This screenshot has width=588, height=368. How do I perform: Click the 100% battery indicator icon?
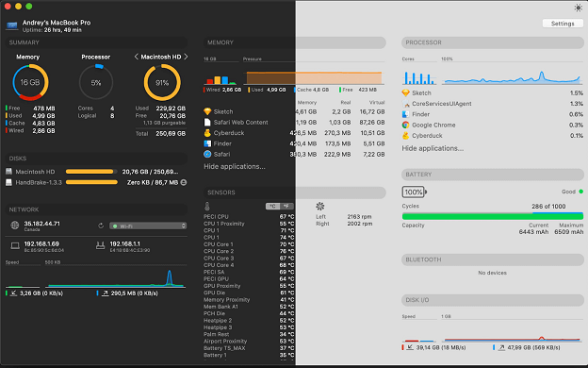[x=414, y=192]
